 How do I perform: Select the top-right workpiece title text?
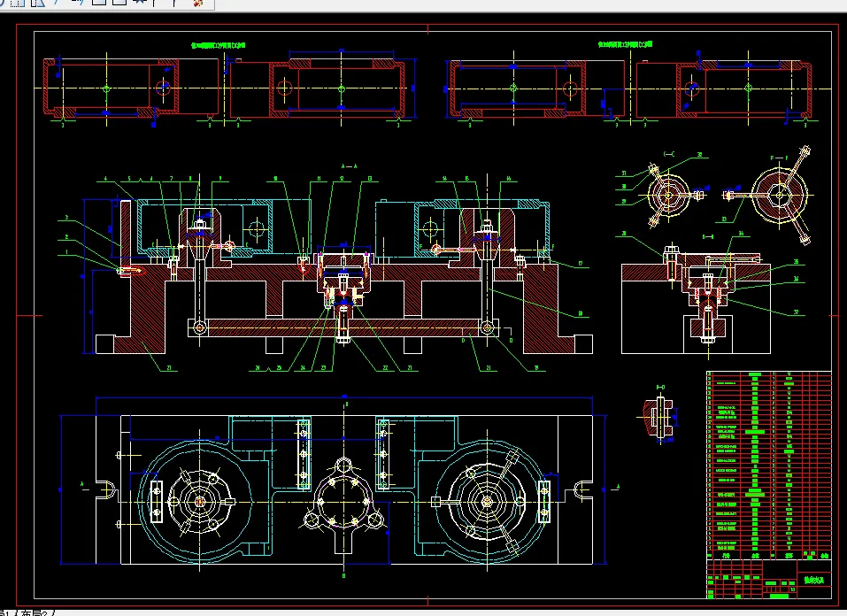click(x=625, y=44)
